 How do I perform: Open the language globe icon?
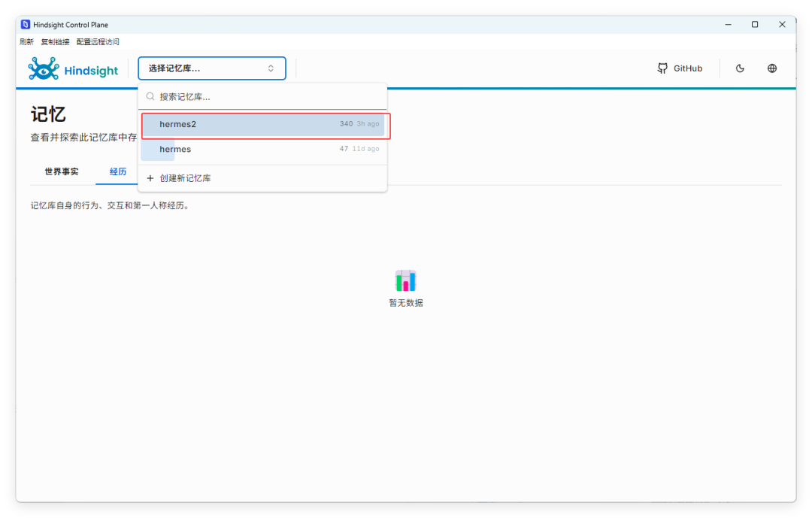pyautogui.click(x=772, y=68)
